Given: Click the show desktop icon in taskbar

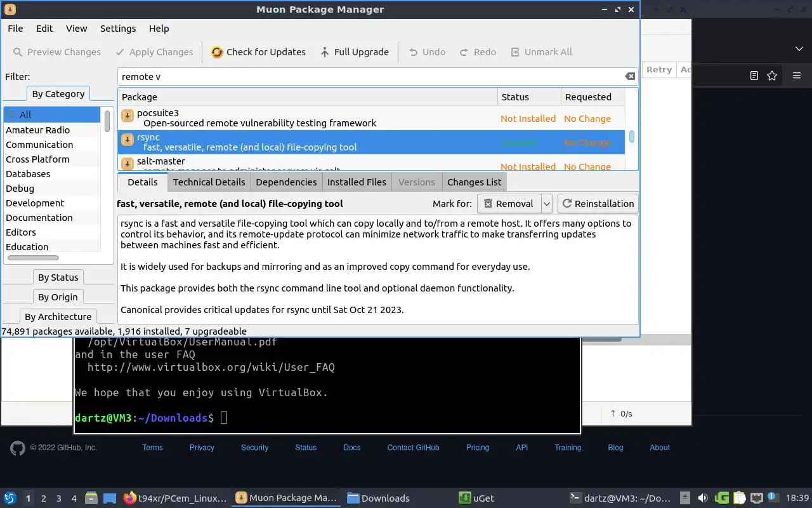Looking at the screenshot, I should [x=110, y=498].
